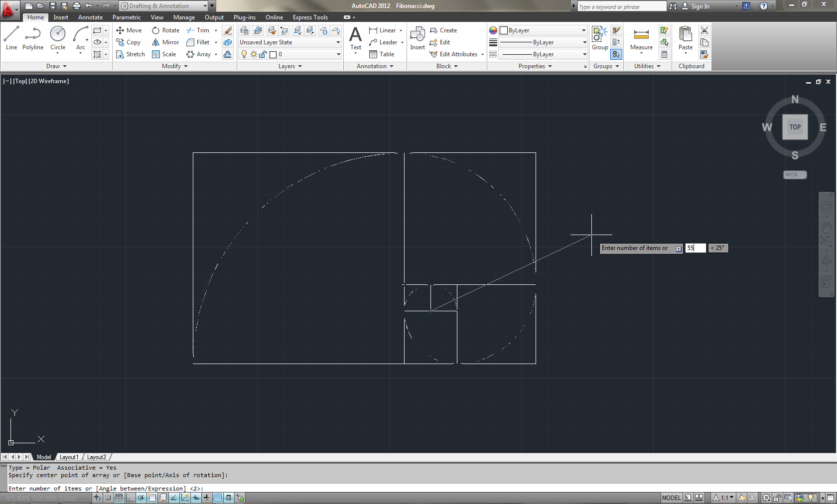837x504 pixels.
Task: Switch to the Annotate ribbon tab
Action: pyautogui.click(x=90, y=17)
